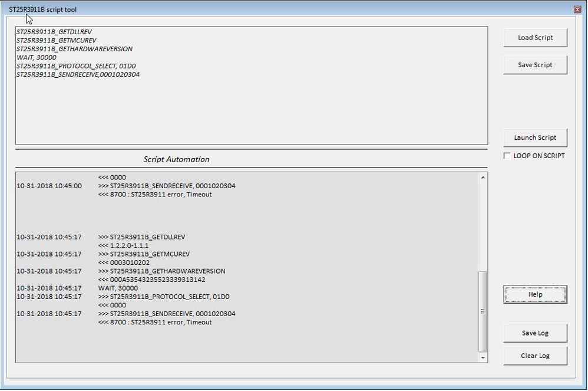
Task: Click the Load Script button
Action: (x=535, y=38)
